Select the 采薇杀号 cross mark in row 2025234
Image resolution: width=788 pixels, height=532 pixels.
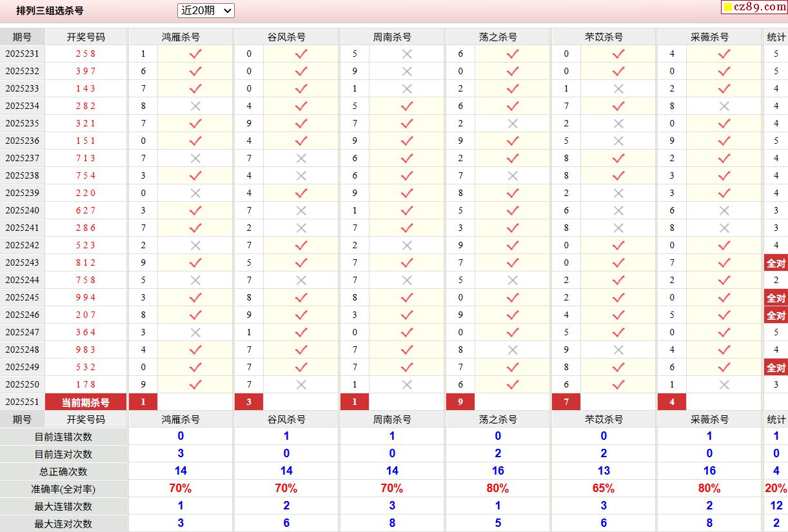click(x=724, y=106)
